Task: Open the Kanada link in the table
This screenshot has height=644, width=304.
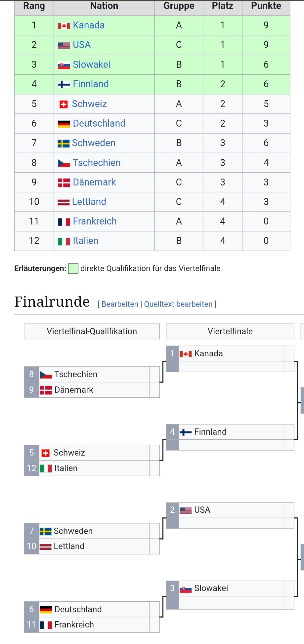Action: pos(89,25)
